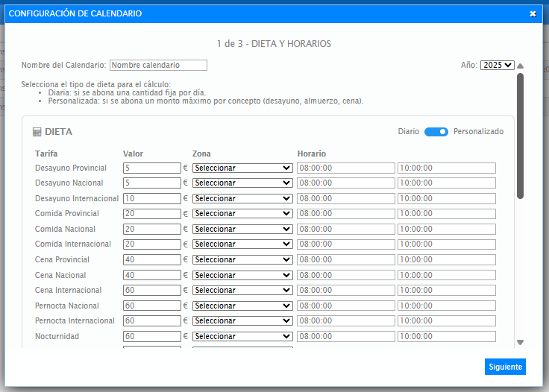The height and width of the screenshot is (392, 549).
Task: Click the Desayuno Internacional value field
Action: pos(152,199)
